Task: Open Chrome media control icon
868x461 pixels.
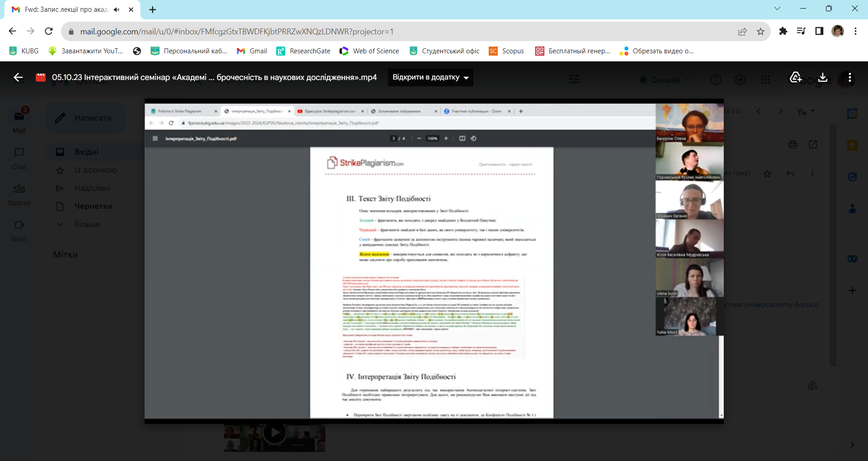Action: (x=801, y=31)
